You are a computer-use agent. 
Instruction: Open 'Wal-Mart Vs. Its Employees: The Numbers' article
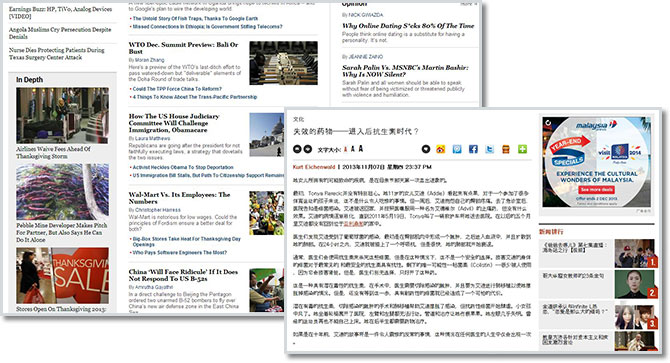click(179, 198)
